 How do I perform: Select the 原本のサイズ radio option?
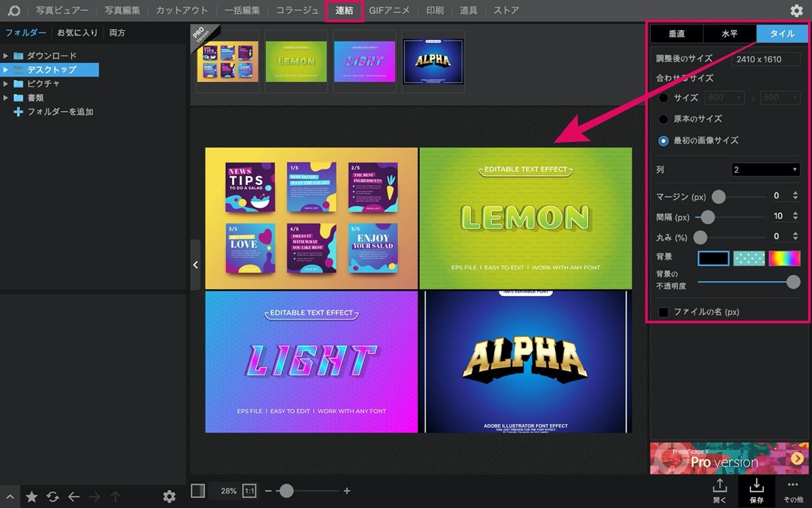(x=664, y=119)
